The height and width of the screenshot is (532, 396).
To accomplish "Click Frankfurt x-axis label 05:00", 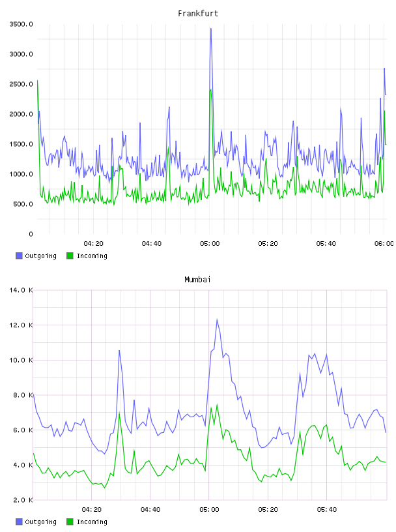I will click(x=210, y=244).
